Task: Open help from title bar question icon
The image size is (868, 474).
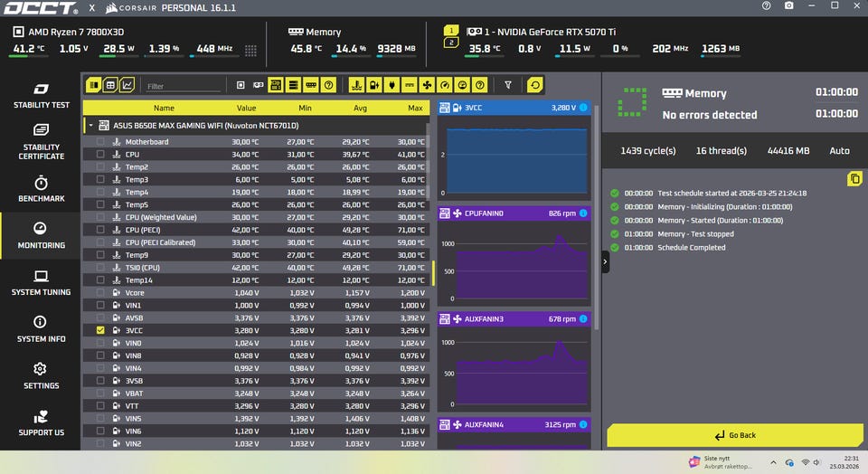Action: pos(766,6)
